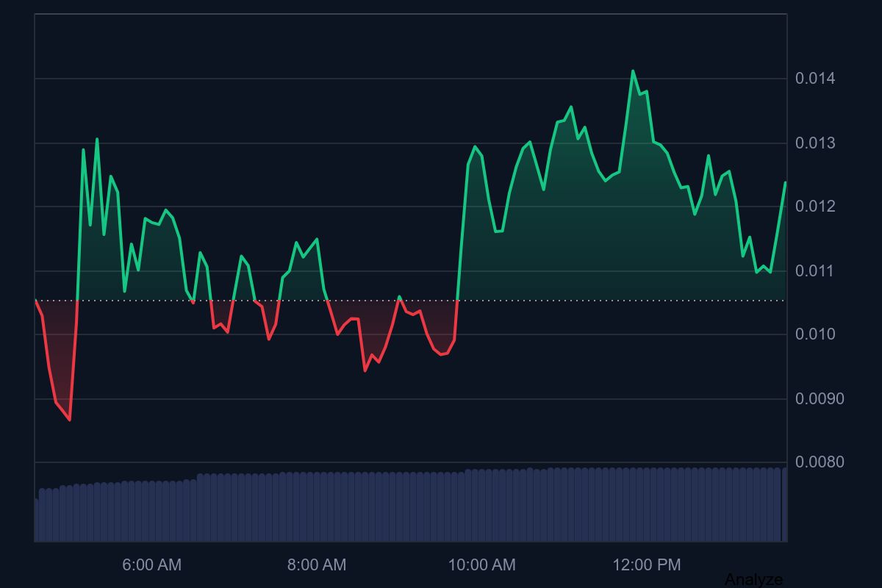Click the 0.0080 price axis label
Viewport: 882px width, 588px height.
tap(819, 462)
